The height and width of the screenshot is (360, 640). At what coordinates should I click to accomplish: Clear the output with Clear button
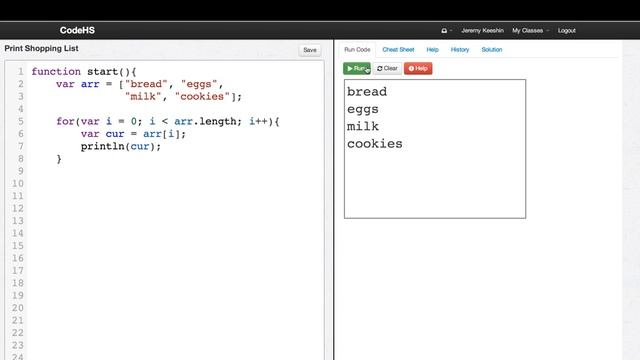pyautogui.click(x=387, y=68)
